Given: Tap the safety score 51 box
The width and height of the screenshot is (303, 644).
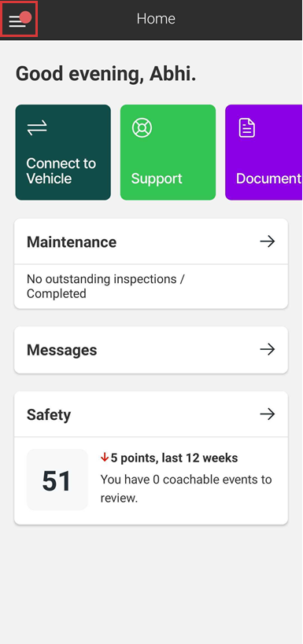Looking at the screenshot, I should (57, 480).
